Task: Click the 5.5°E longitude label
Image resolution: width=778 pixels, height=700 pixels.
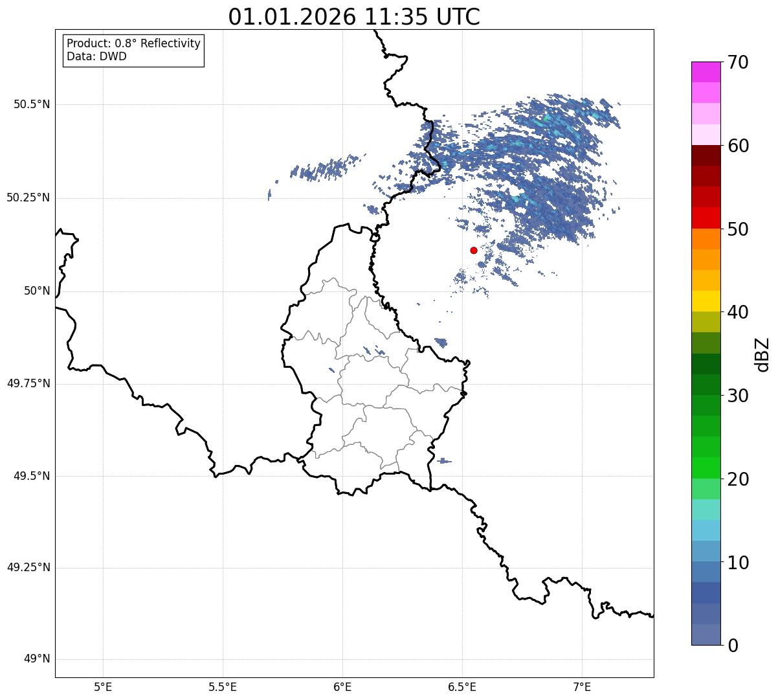Action: (223, 686)
